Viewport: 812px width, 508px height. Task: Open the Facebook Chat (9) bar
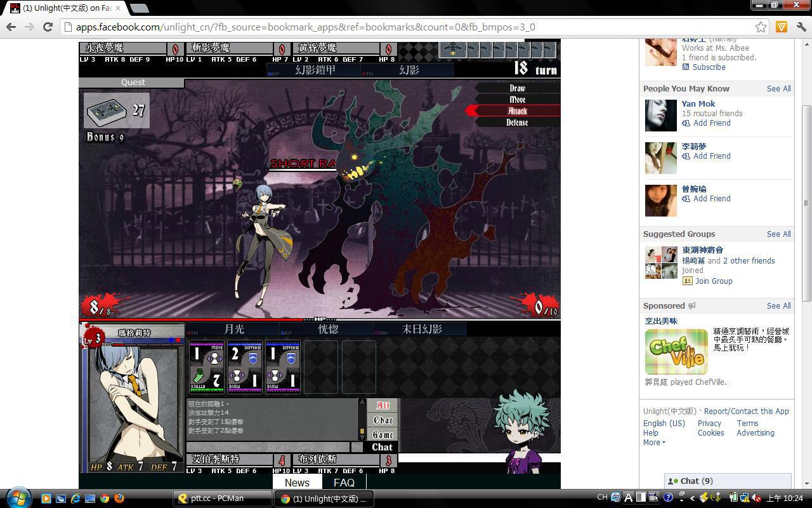click(x=728, y=481)
